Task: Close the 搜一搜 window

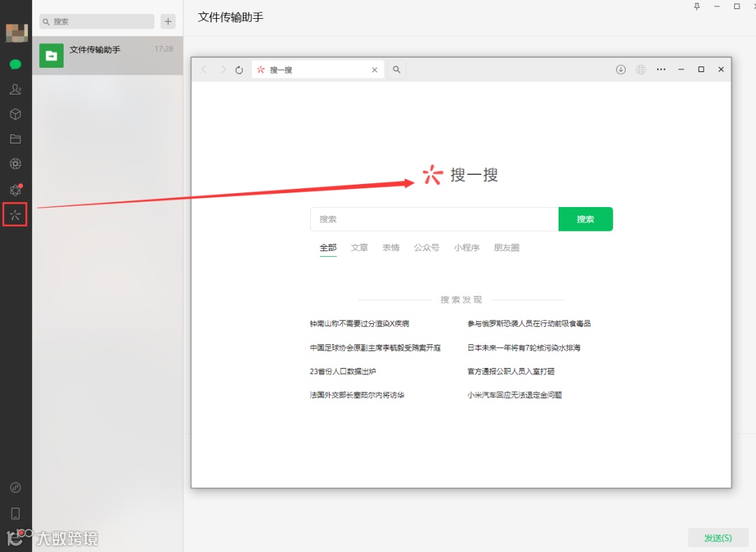Action: coord(721,69)
